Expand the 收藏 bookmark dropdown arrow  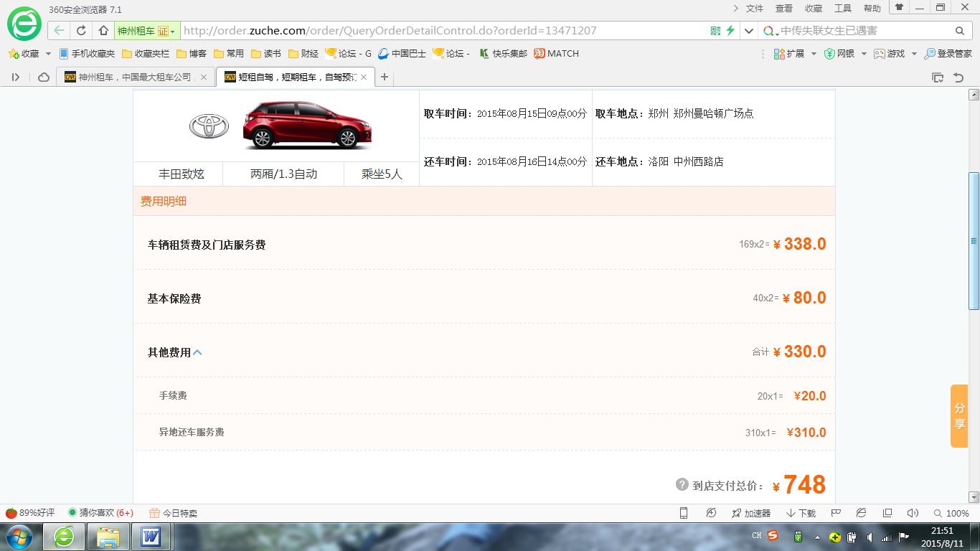click(x=48, y=54)
